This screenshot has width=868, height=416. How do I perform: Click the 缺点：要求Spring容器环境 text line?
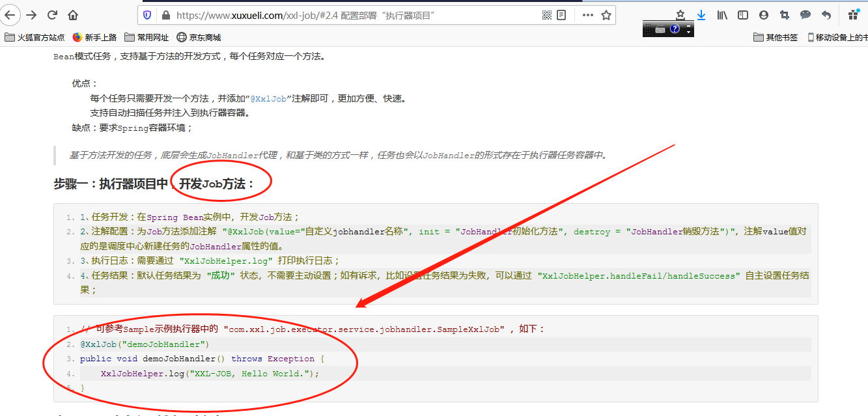(x=132, y=128)
